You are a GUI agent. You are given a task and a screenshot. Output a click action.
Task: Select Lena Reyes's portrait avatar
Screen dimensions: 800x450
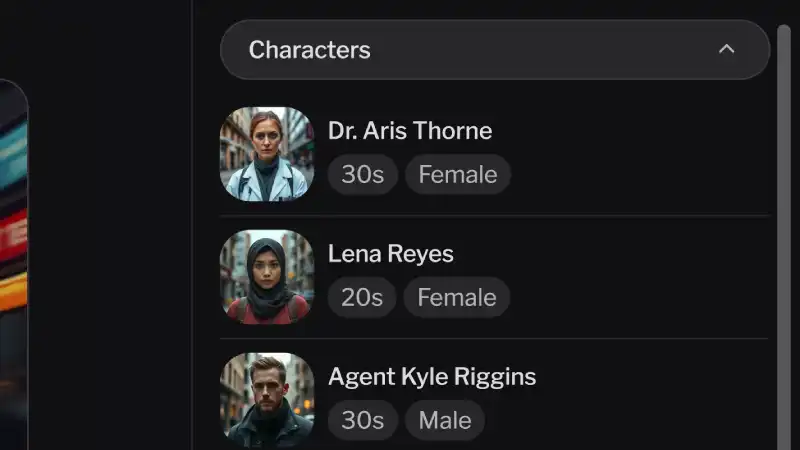[x=266, y=277]
